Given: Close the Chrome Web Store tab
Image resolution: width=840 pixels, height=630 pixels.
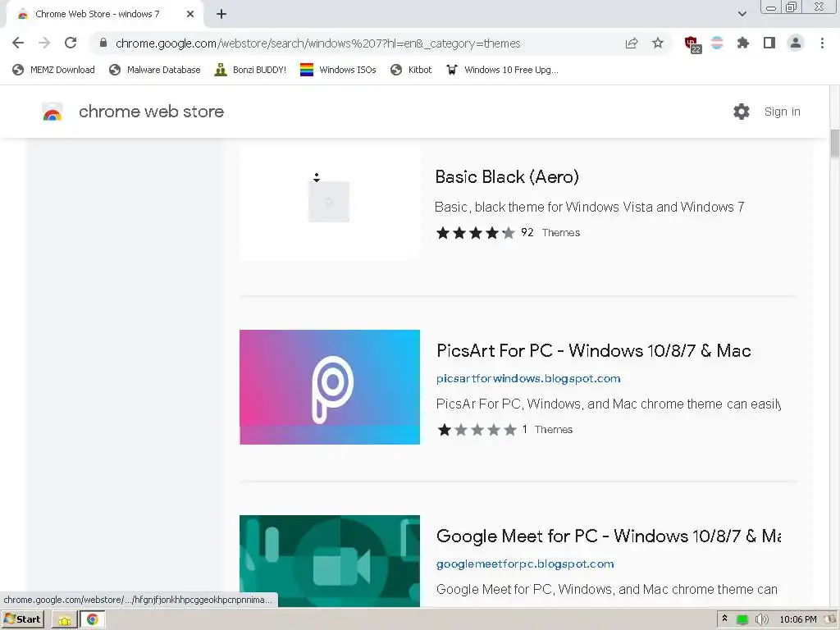Looking at the screenshot, I should tap(190, 14).
